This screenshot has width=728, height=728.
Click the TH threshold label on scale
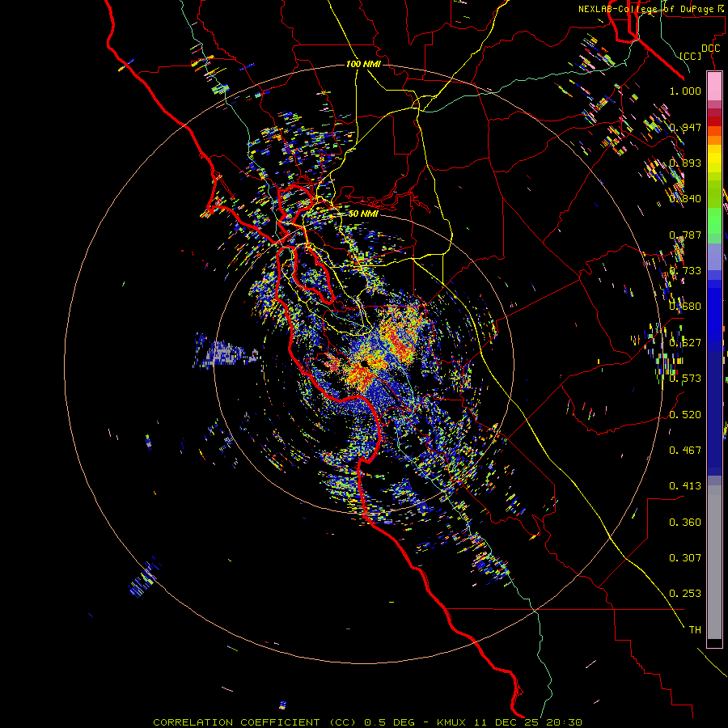point(695,630)
